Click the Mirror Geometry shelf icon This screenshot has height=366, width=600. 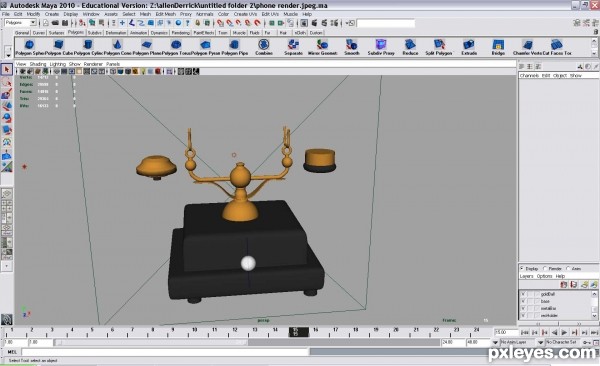pyautogui.click(x=323, y=44)
